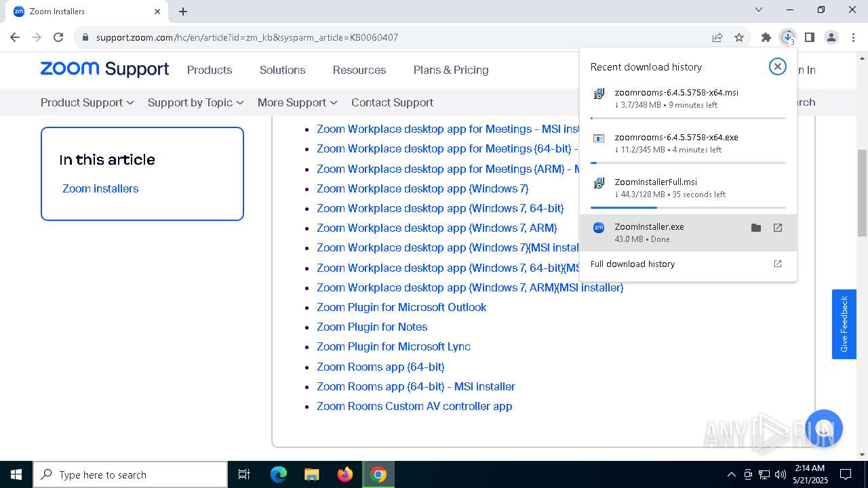
Task: Open the Solutions menu
Action: click(x=282, y=70)
